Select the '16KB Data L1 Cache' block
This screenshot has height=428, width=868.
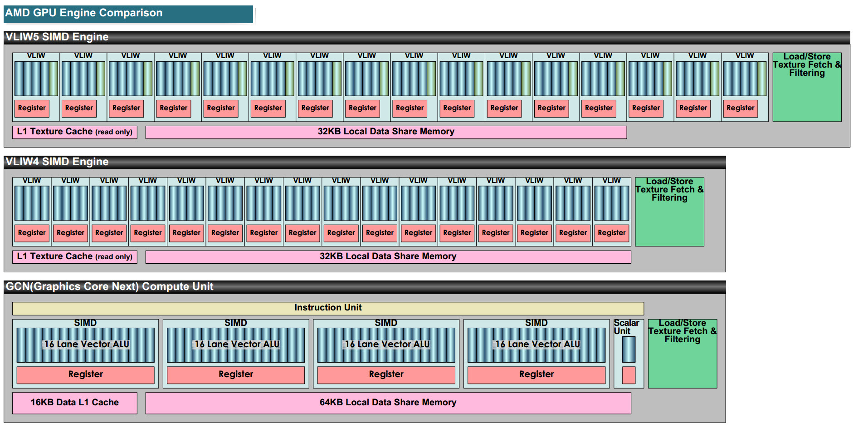(x=75, y=403)
